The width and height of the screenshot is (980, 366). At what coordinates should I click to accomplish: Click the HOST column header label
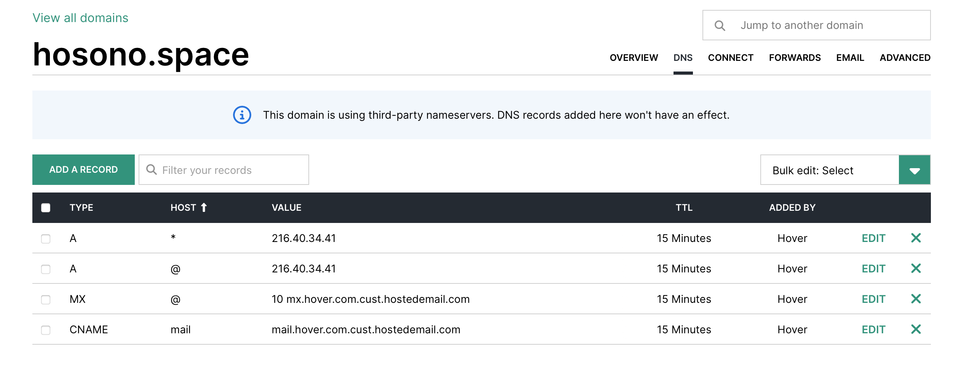click(x=183, y=207)
